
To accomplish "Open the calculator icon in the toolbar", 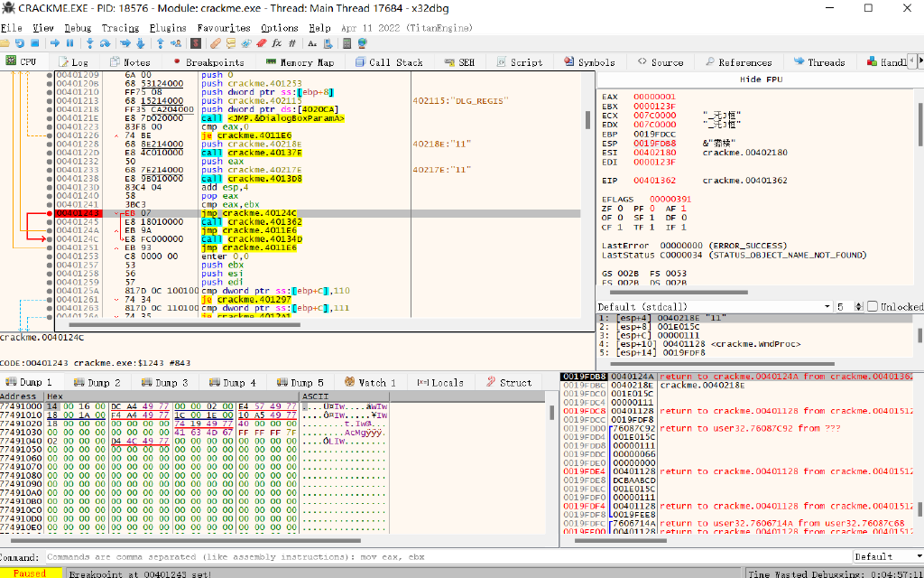I will [x=345, y=42].
